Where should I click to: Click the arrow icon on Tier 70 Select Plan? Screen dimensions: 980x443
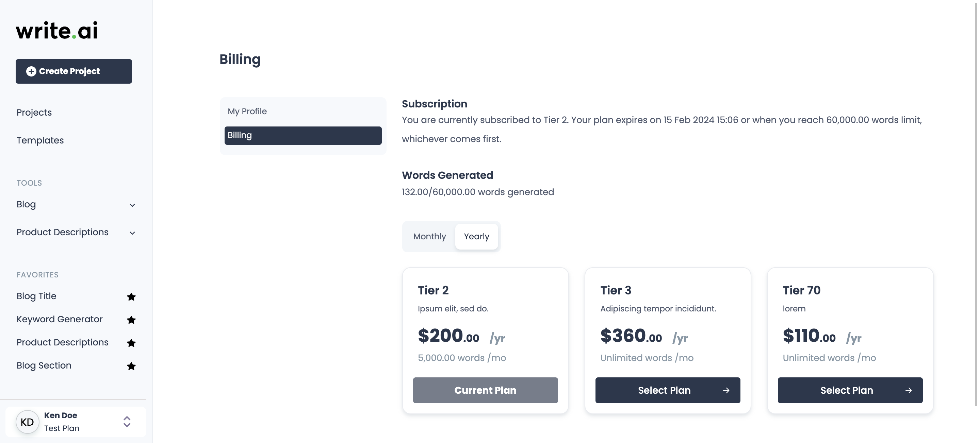[909, 390]
